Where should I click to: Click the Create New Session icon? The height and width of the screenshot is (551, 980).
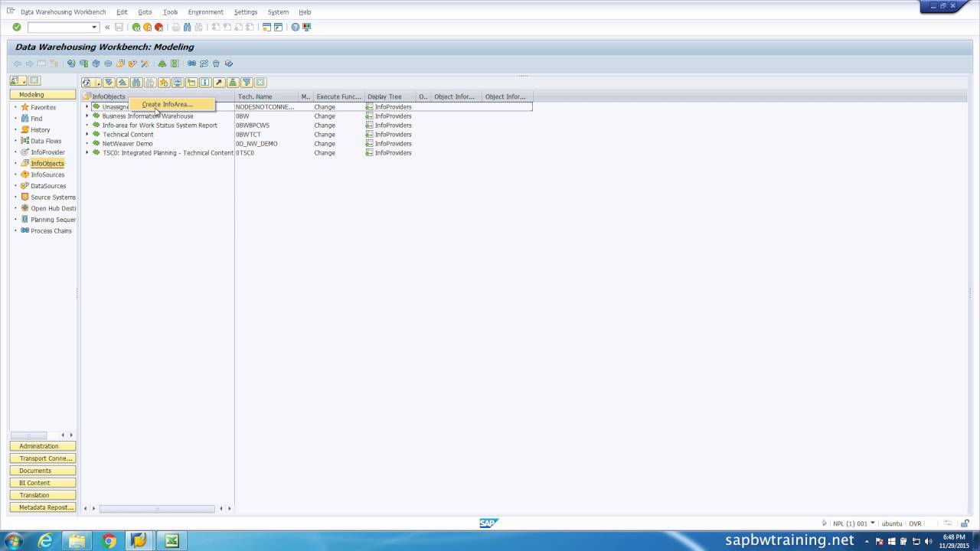(x=266, y=27)
